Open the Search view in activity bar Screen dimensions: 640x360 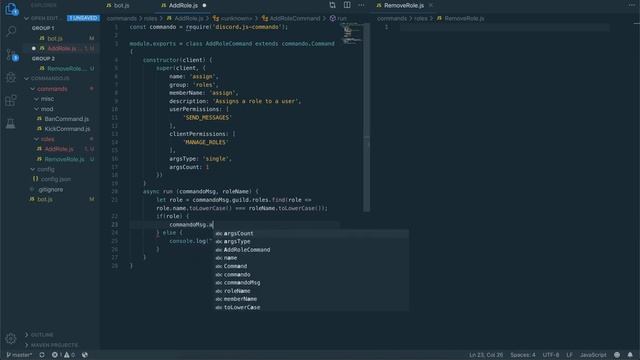11,31
